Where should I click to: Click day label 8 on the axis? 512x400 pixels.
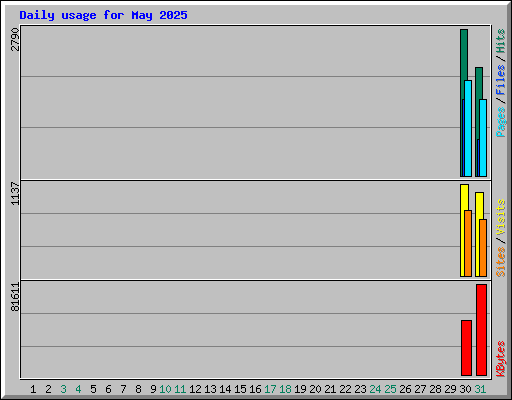(x=138, y=389)
